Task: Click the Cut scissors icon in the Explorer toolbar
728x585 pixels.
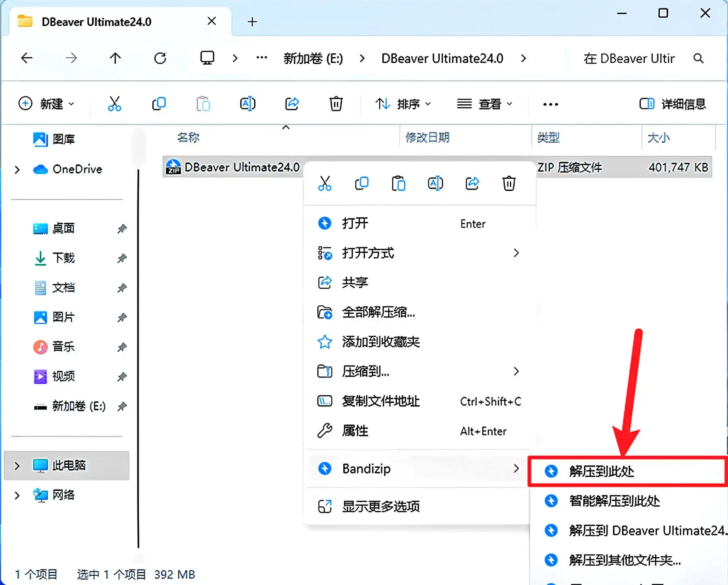Action: tap(114, 104)
